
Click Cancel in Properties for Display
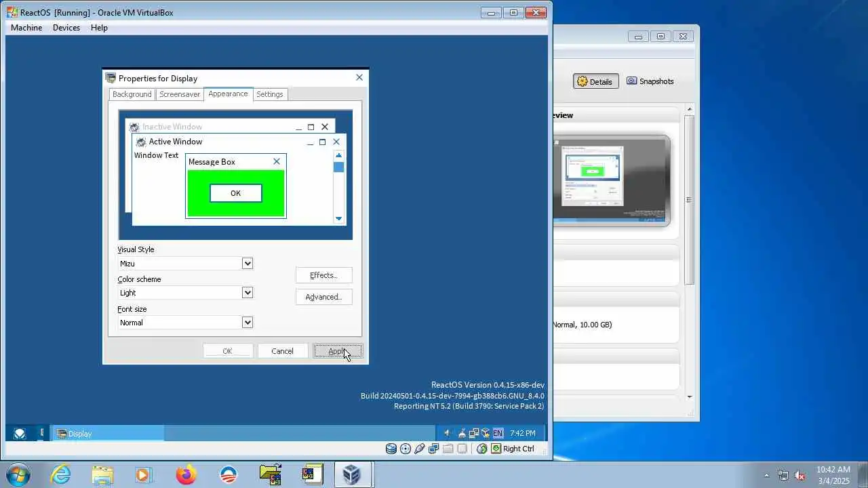(282, 351)
